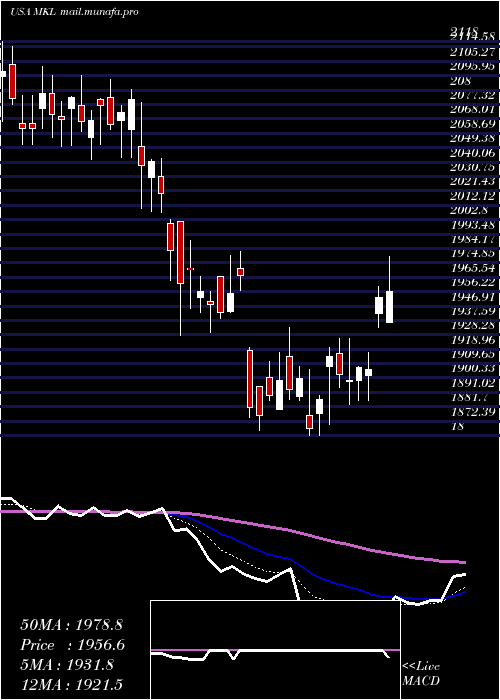Image resolution: width=500 pixels, height=700 pixels.
Task: Click the 1872.39 price level label
Action: (x=473, y=412)
